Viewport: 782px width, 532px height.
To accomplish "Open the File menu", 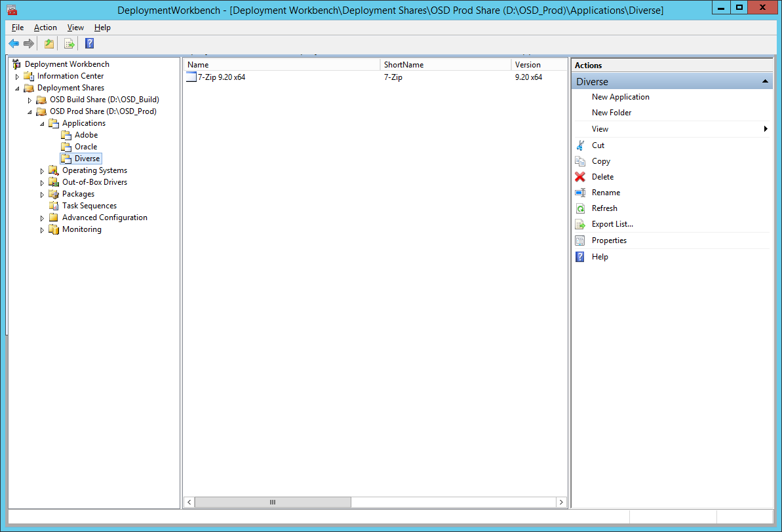I will pos(18,28).
